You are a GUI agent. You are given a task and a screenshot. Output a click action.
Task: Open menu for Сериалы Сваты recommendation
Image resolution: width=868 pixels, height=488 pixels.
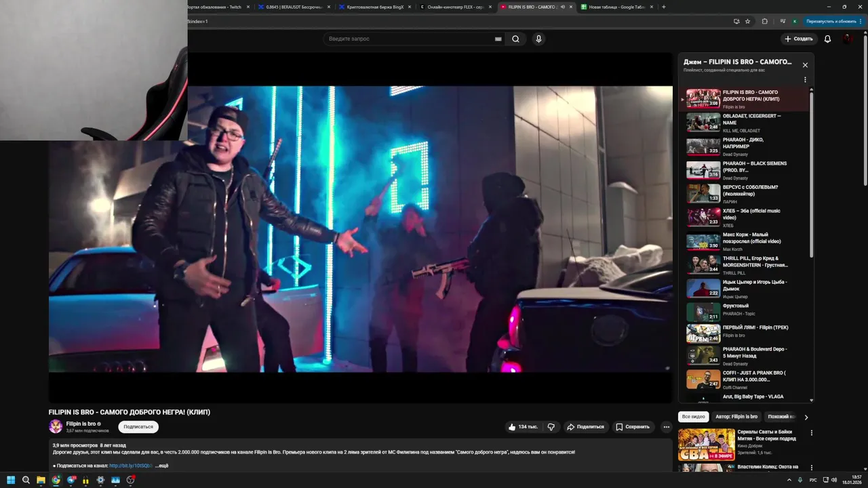point(811,432)
